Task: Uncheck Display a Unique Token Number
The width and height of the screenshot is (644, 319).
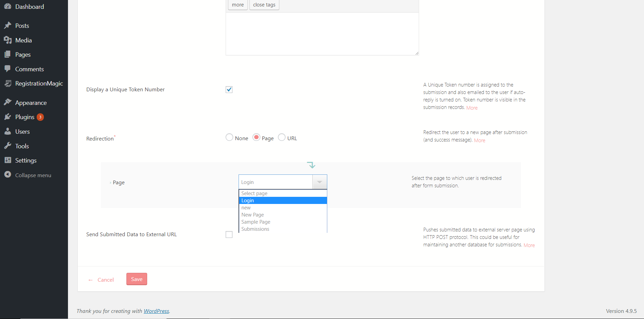Action: click(x=229, y=90)
